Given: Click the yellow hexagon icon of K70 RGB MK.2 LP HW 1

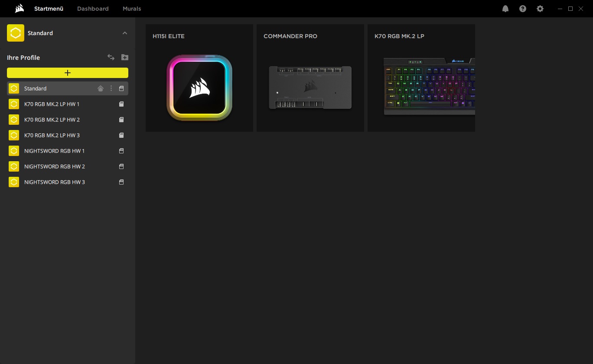Looking at the screenshot, I should tap(14, 104).
